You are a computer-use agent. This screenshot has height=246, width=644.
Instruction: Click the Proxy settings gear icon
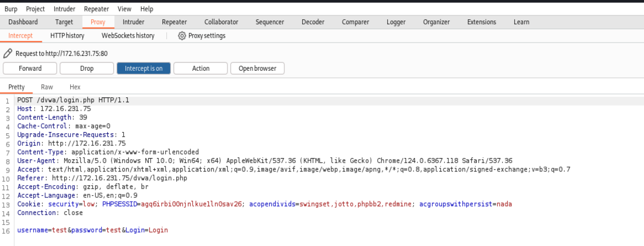click(x=182, y=36)
